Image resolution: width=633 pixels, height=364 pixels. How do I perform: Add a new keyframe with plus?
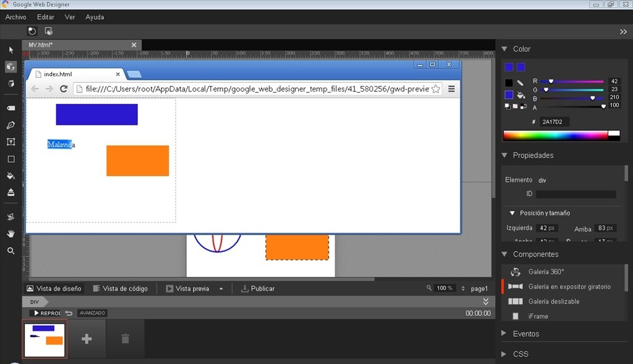click(87, 339)
